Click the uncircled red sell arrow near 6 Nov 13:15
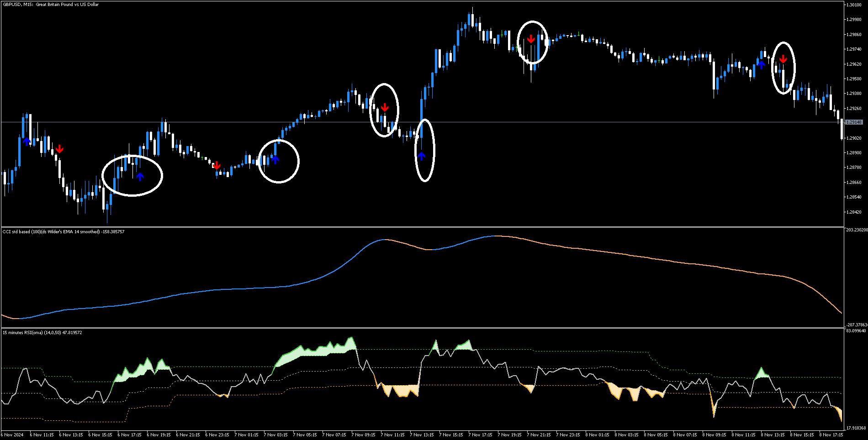The width and height of the screenshot is (868, 440). 59,149
